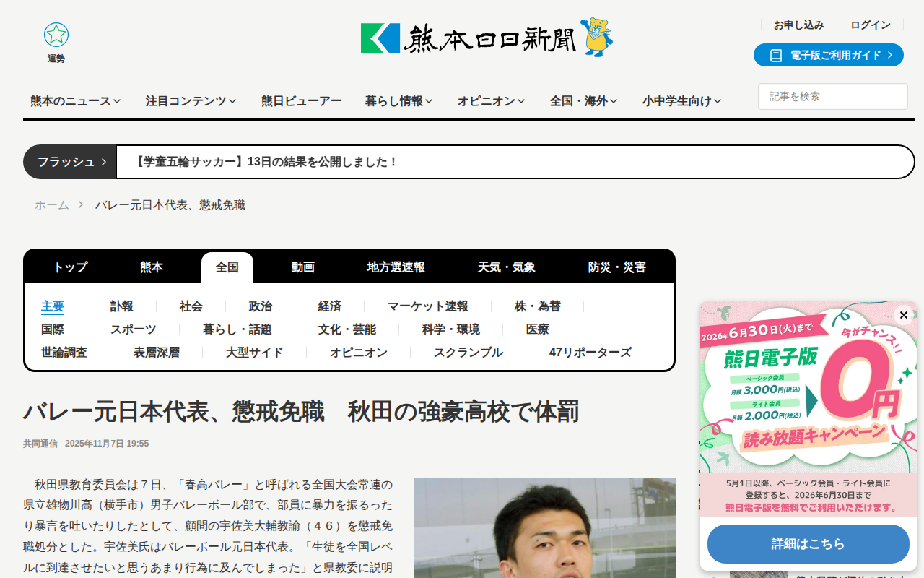Click the article photo of the man

pos(545,527)
